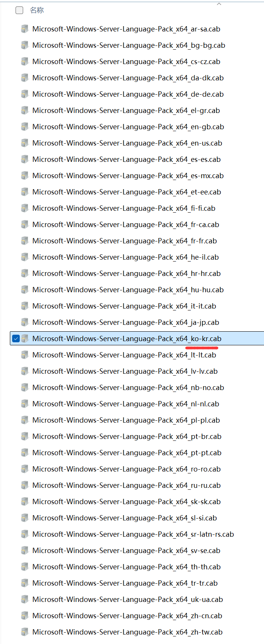This screenshot has height=644, width=264.
Task: Click the selected ko-kr.cab file icon
Action: tap(25, 339)
